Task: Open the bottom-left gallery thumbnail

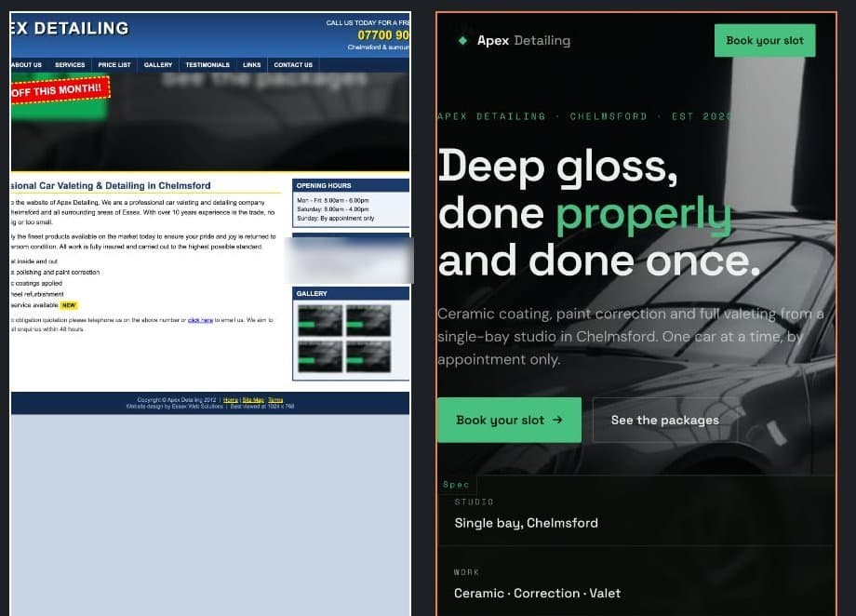Action: [320, 356]
